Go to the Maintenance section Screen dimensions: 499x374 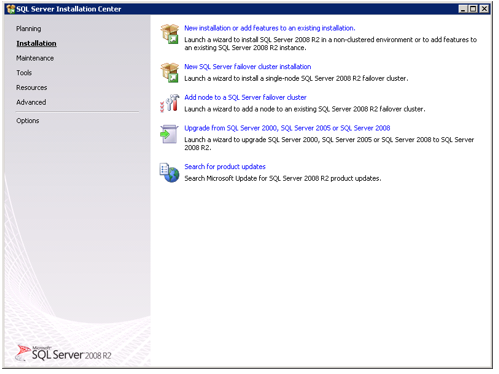click(x=35, y=58)
